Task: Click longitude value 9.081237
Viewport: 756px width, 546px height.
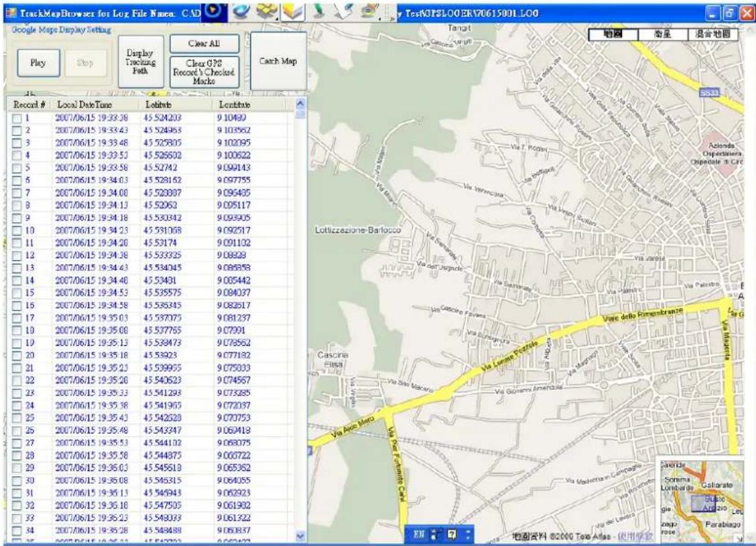Action: pos(234,318)
